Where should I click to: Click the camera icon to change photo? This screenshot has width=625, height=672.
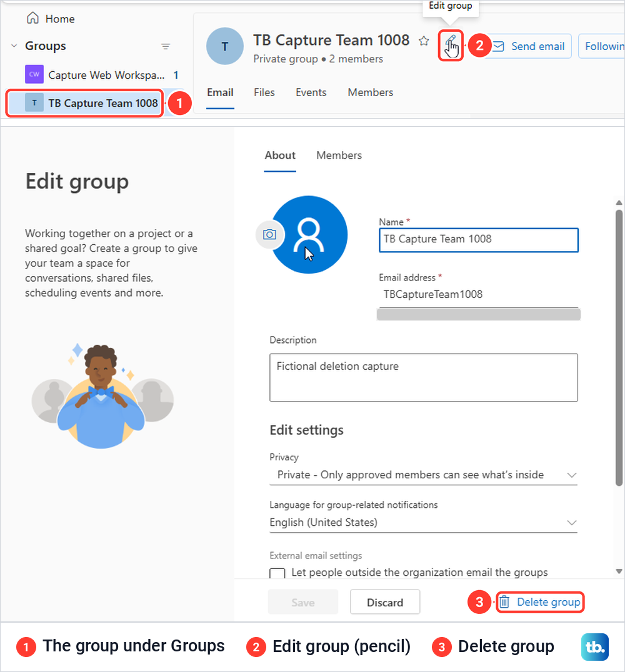tap(269, 234)
